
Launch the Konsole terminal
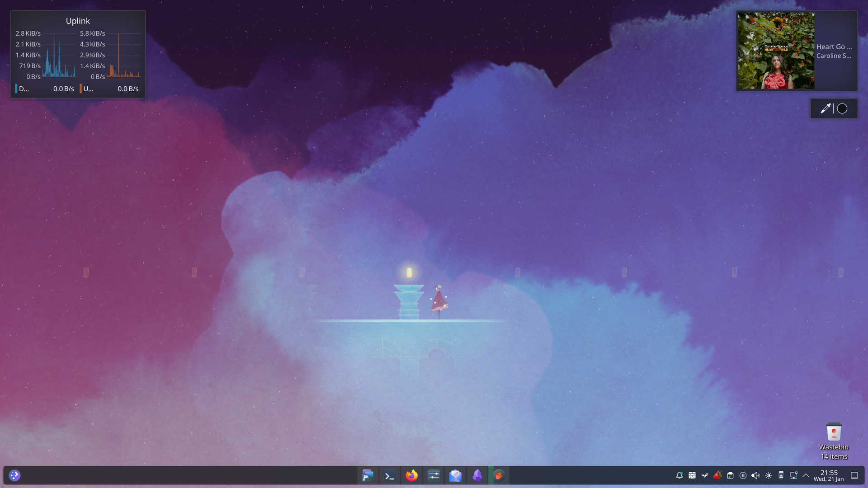pos(389,475)
